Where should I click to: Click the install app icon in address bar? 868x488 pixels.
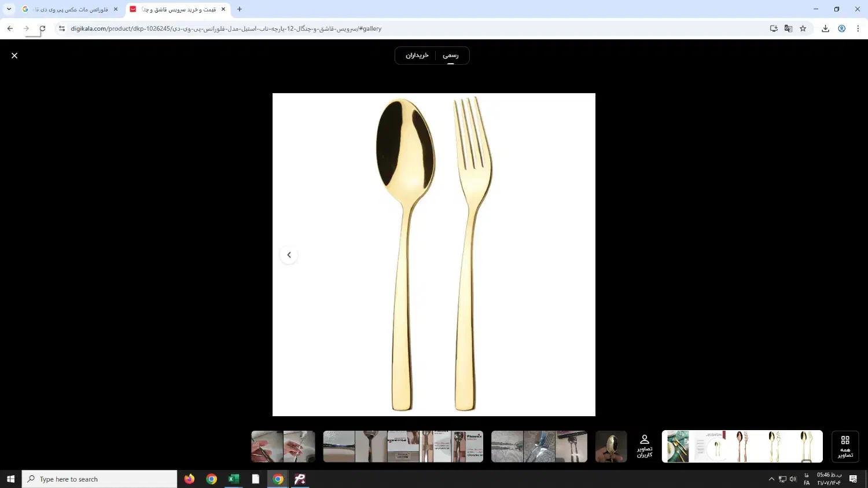(x=774, y=28)
